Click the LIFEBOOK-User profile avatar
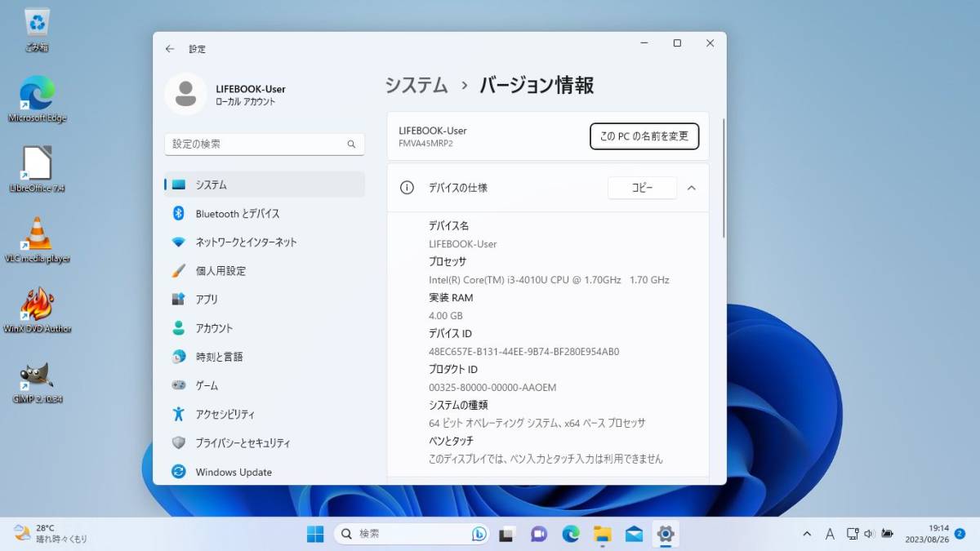980x551 pixels. (185, 95)
